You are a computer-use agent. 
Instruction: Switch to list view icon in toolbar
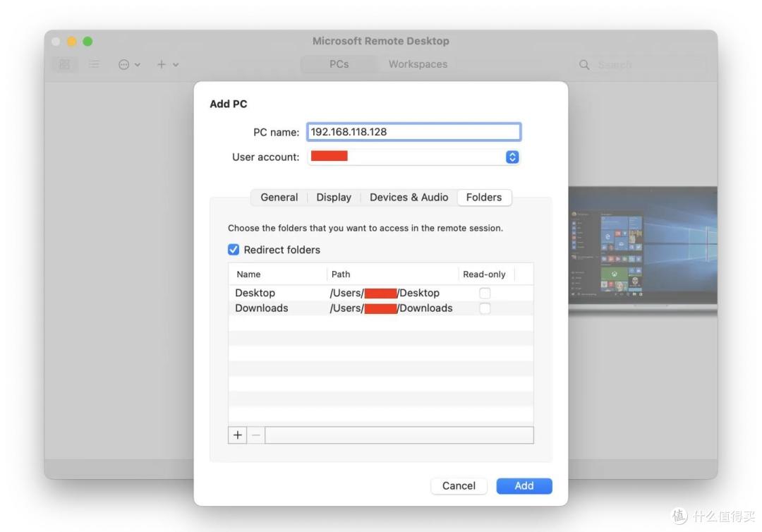[95, 64]
